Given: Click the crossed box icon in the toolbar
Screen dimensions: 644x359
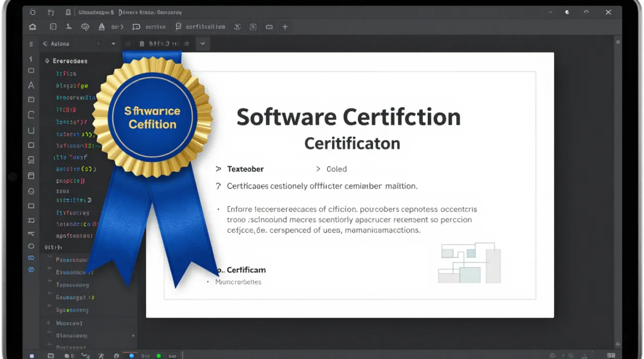Looking at the screenshot, I should pos(253,27).
